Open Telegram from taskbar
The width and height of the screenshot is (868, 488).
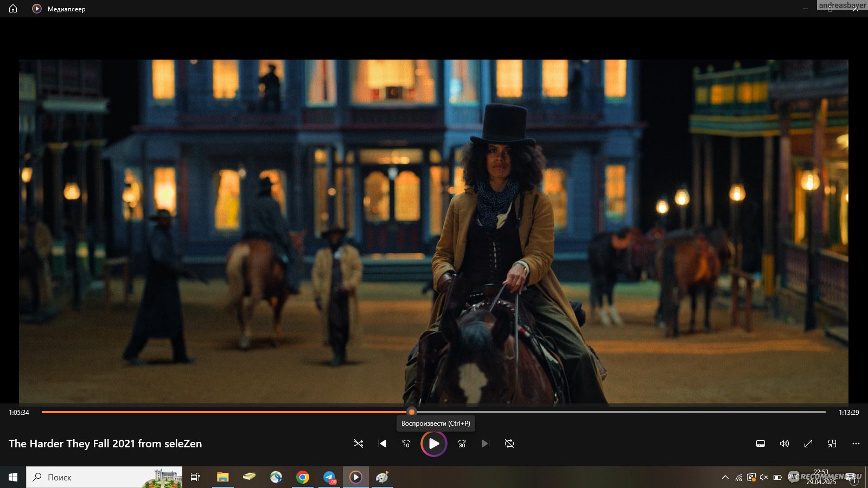pyautogui.click(x=329, y=477)
